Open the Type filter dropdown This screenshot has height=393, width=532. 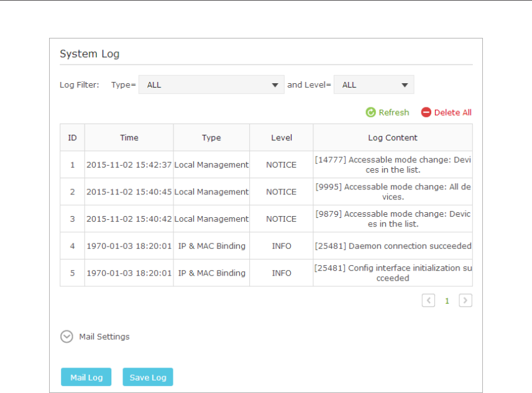click(211, 85)
